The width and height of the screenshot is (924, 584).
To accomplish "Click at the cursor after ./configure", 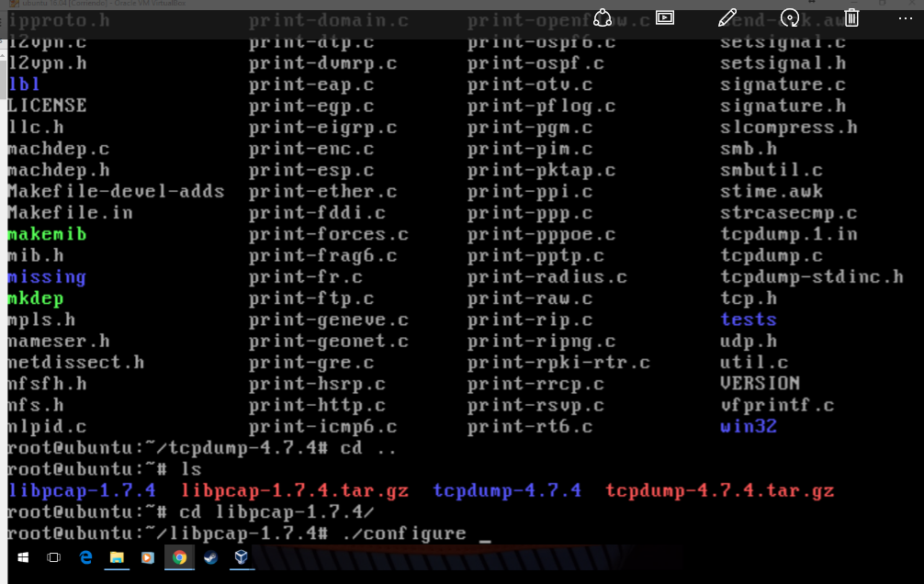I will [486, 534].
